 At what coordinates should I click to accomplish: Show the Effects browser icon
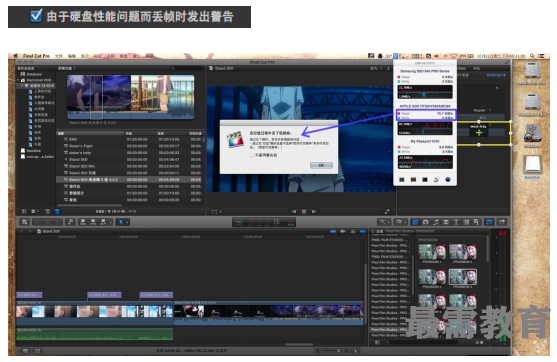[x=415, y=222]
